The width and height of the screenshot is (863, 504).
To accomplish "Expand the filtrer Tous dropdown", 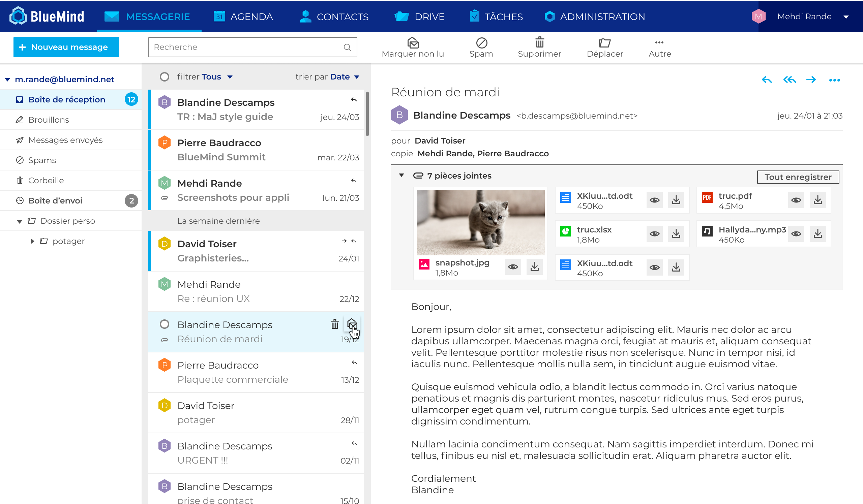I will click(x=231, y=77).
